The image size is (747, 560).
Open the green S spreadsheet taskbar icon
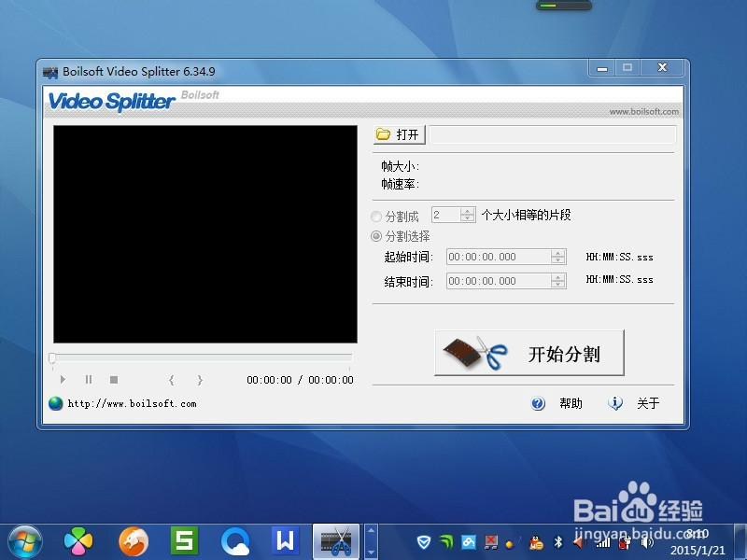pyautogui.click(x=184, y=541)
